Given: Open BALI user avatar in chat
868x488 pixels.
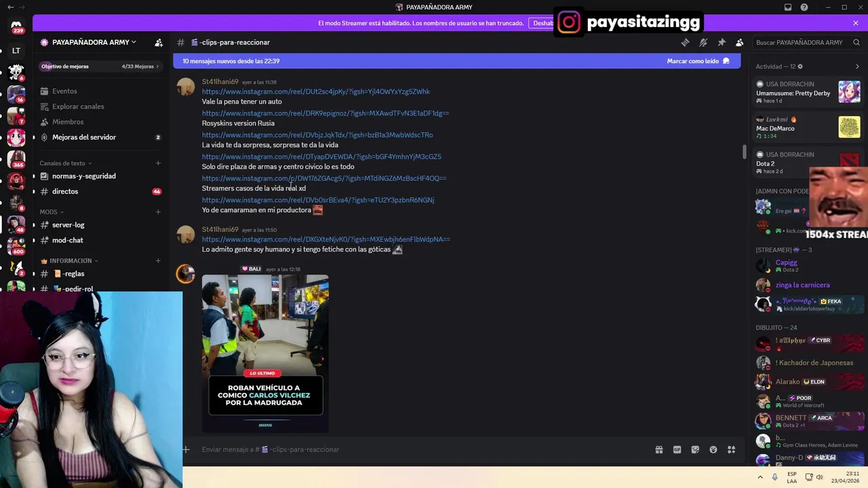Looking at the screenshot, I should [185, 273].
